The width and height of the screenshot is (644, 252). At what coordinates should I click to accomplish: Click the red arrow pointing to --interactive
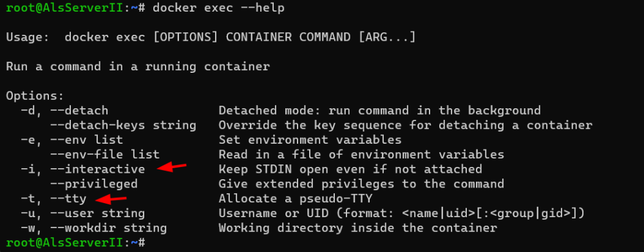[x=172, y=168]
